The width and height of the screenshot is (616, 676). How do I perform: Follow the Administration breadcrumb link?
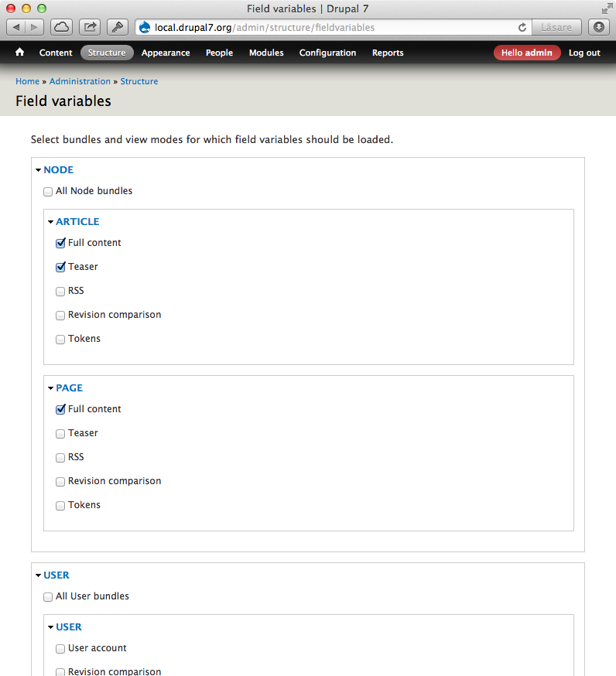tap(80, 81)
